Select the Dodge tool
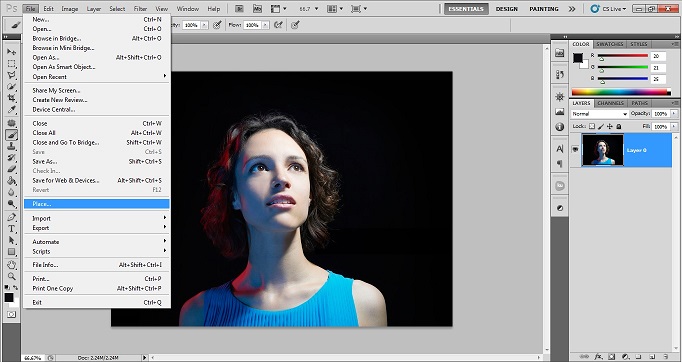682x362 pixels. point(11,204)
